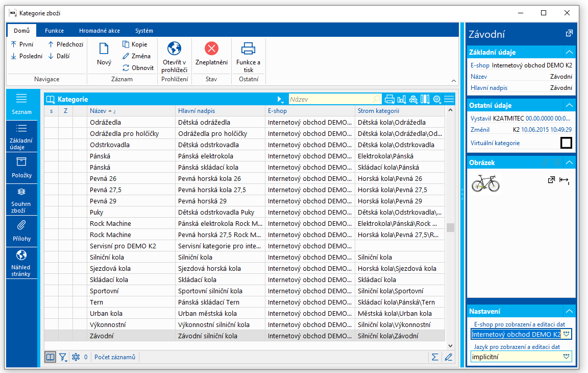Click the sigma sum icon
Viewport: 588px width, 373px height.
[435, 357]
